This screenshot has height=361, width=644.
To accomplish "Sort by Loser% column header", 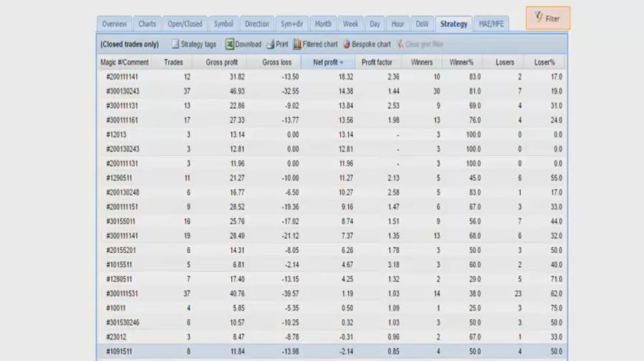I will [544, 63].
